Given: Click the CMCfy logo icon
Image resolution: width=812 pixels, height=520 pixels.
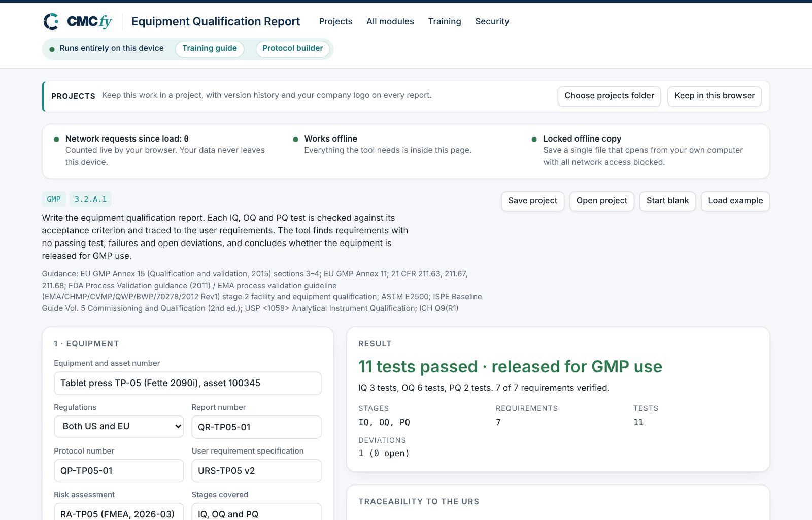Looking at the screenshot, I should coord(51,21).
